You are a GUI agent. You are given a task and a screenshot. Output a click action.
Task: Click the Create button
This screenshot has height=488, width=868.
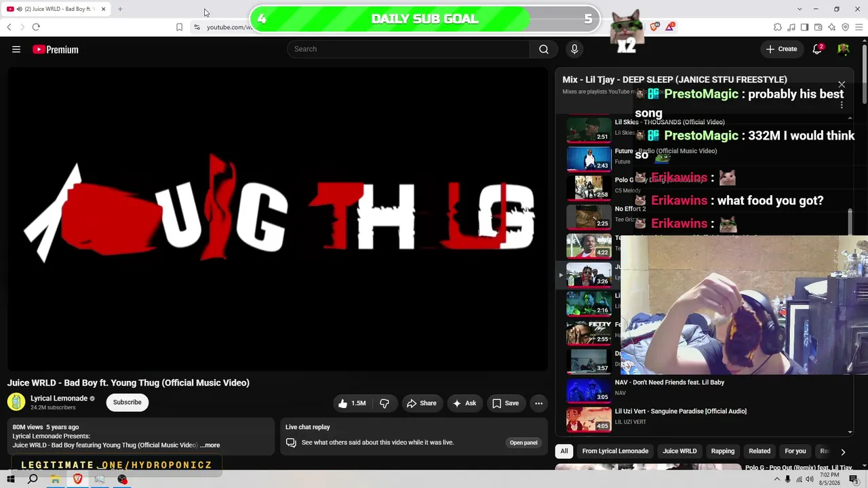coord(781,49)
